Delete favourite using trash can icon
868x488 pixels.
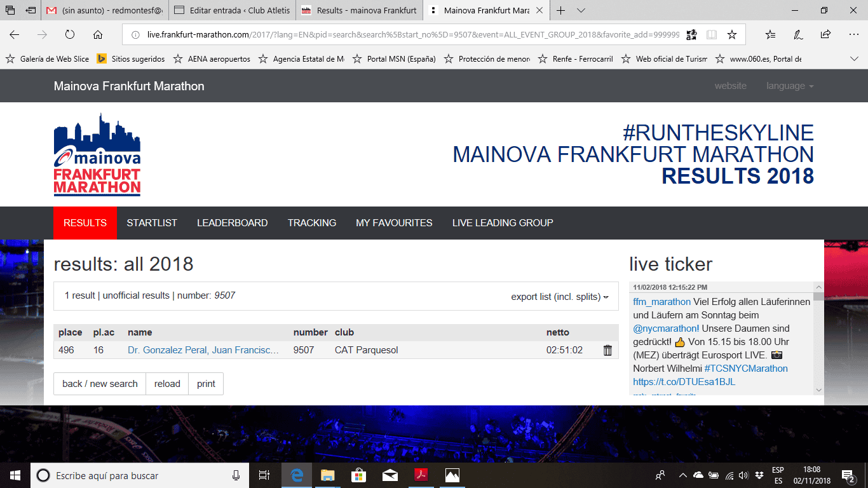point(607,350)
